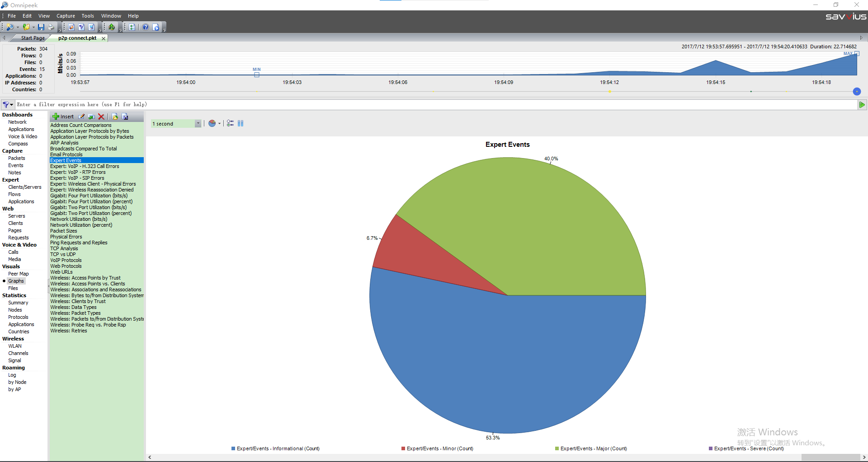Screen dimensions: 868x462
Task: Expand the pie chart type dropdown arrow
Action: tap(220, 124)
